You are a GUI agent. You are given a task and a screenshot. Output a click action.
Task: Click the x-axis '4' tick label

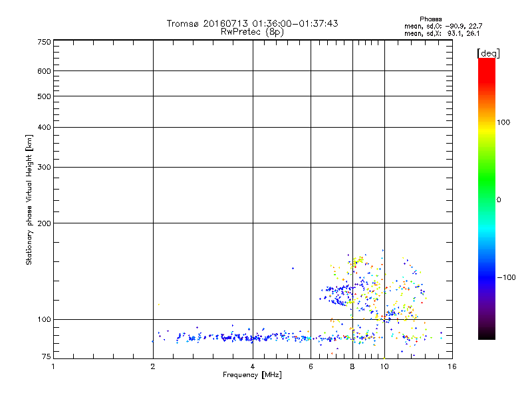pyautogui.click(x=253, y=366)
